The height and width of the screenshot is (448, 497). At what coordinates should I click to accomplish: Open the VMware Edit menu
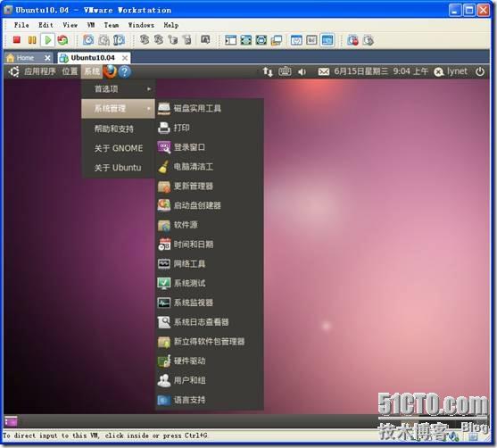tap(46, 25)
